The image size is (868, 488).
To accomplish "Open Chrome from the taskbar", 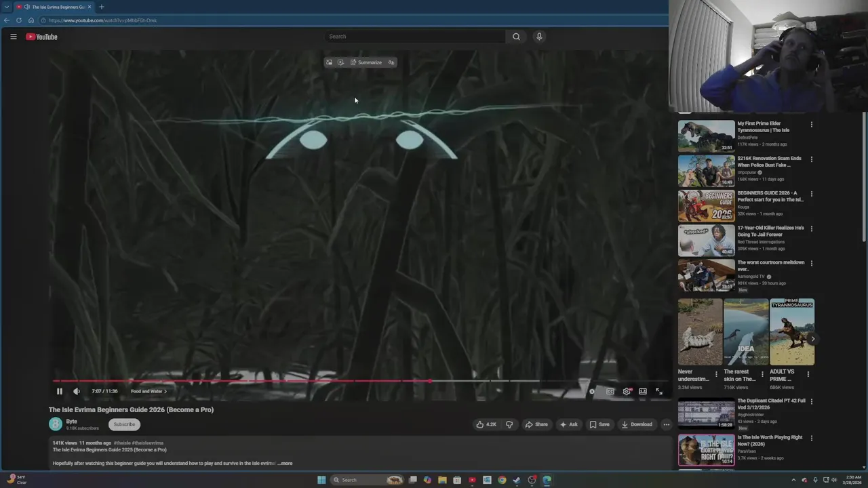I will tap(502, 480).
